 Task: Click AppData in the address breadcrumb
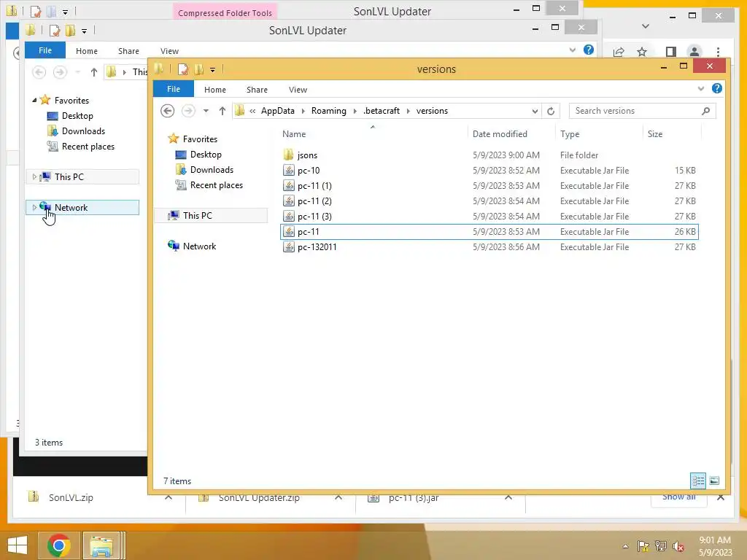(x=278, y=111)
